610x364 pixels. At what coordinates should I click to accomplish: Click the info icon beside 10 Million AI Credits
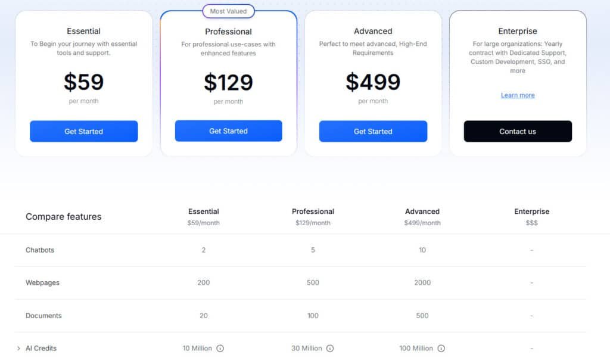[x=221, y=349]
